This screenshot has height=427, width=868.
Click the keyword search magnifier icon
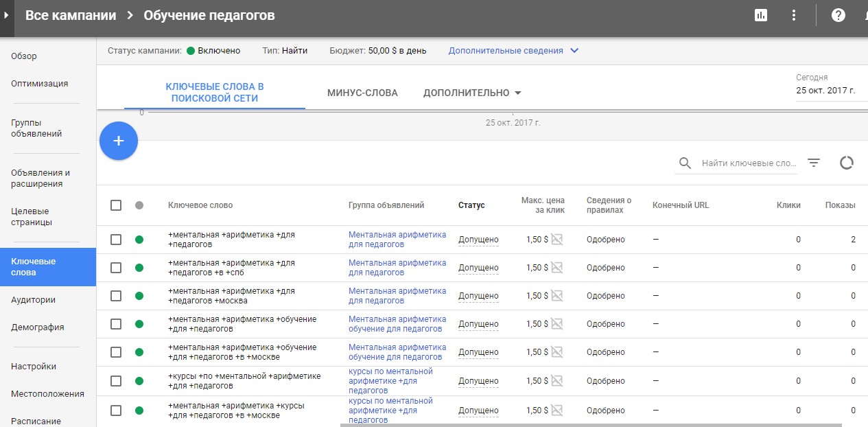point(685,163)
